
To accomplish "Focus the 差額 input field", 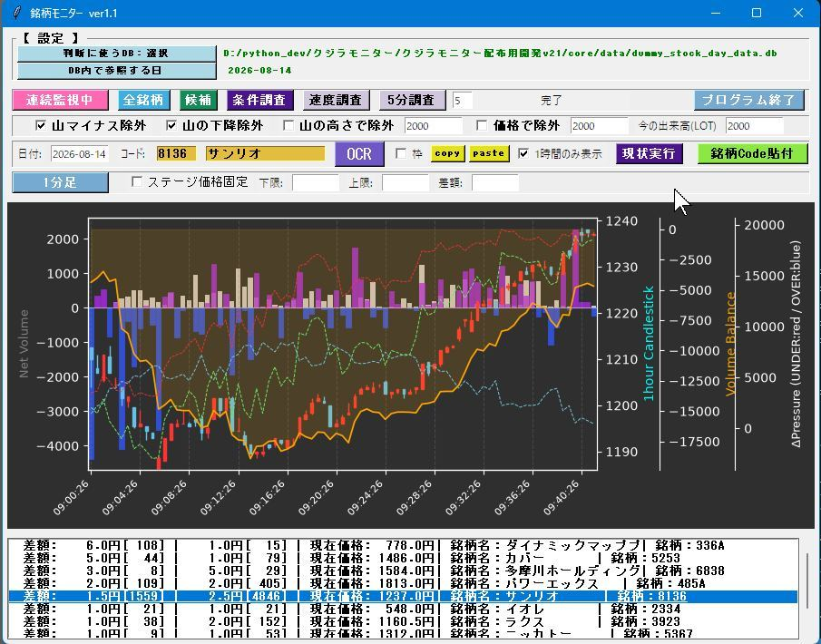I will pos(495,182).
